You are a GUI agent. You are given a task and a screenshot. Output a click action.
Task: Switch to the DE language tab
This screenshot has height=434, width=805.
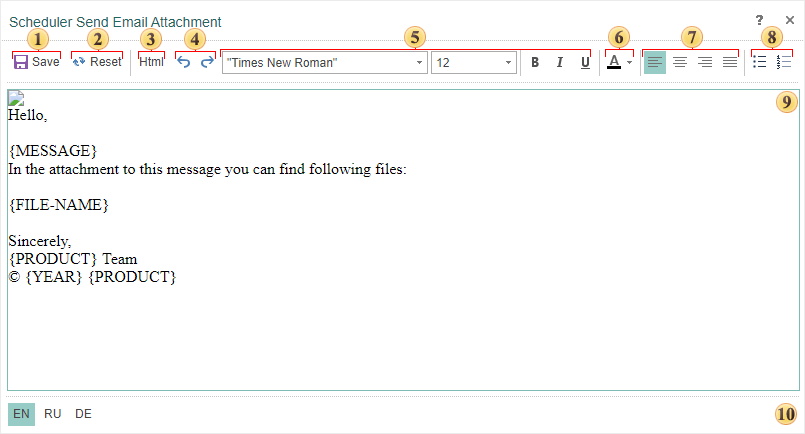83,414
